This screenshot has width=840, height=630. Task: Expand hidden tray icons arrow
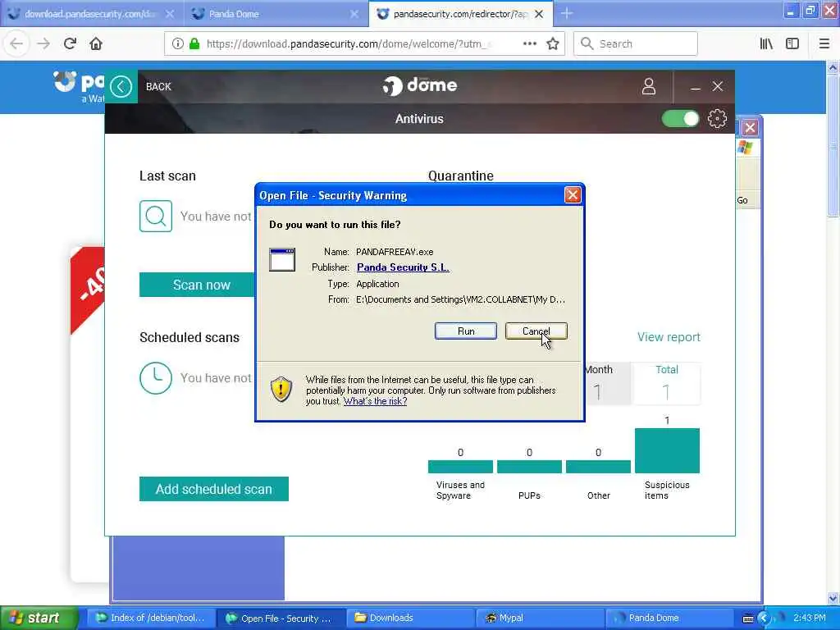[x=764, y=619]
